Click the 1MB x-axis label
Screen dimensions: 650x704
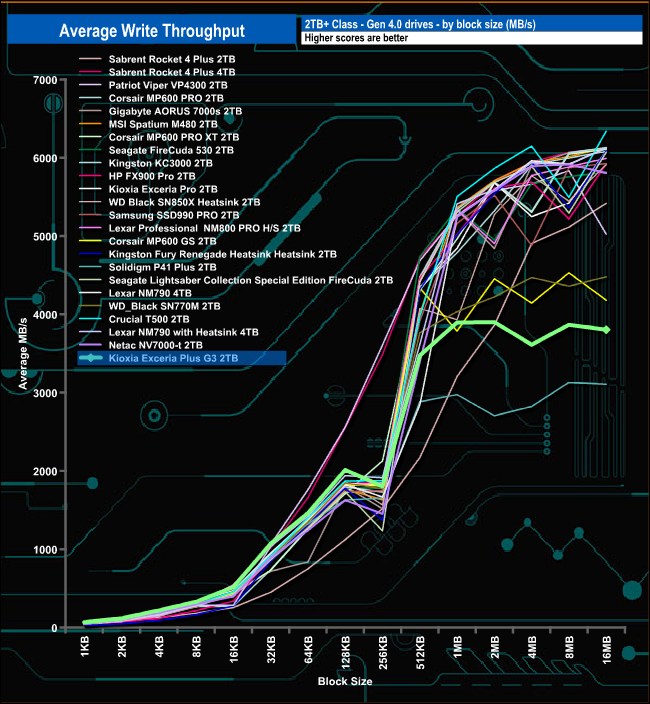(x=457, y=647)
